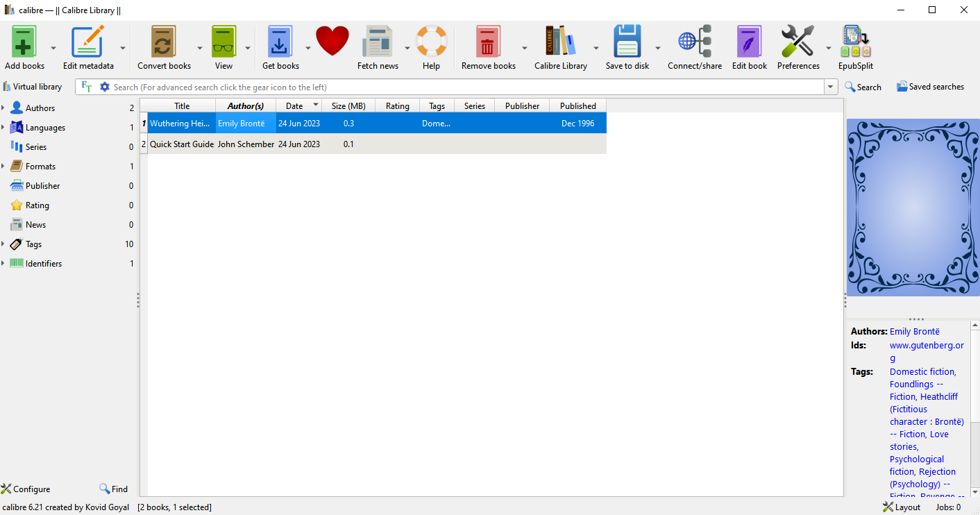
Task: Open the Edit metadata dropdown arrow
Action: point(123,48)
